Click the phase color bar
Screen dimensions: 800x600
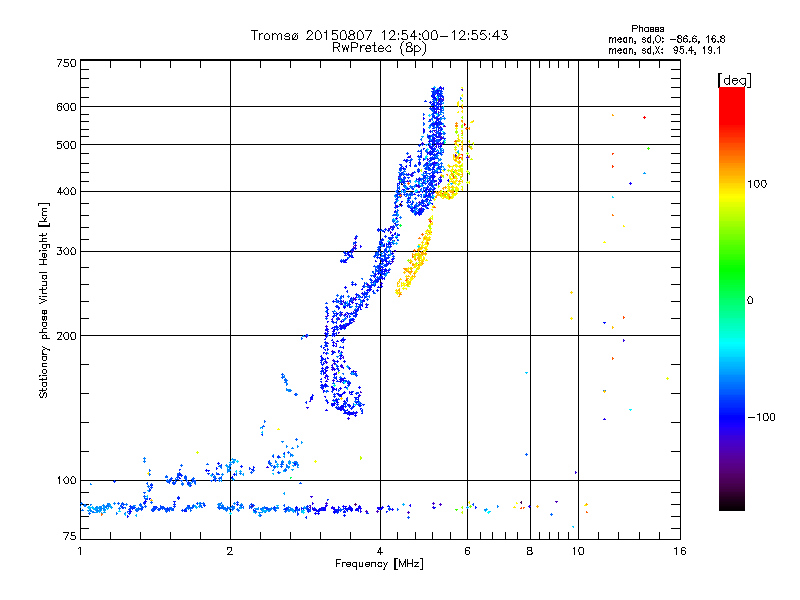732,298
